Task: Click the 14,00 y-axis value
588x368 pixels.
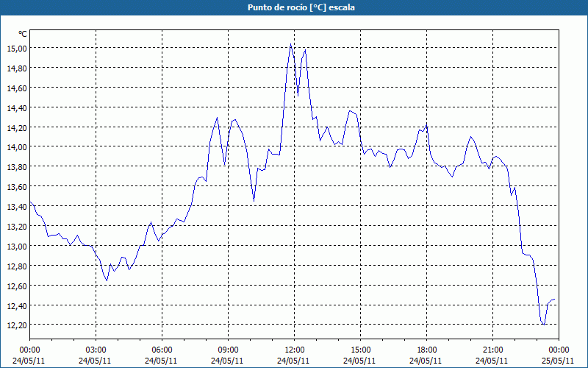Action: tap(17, 146)
